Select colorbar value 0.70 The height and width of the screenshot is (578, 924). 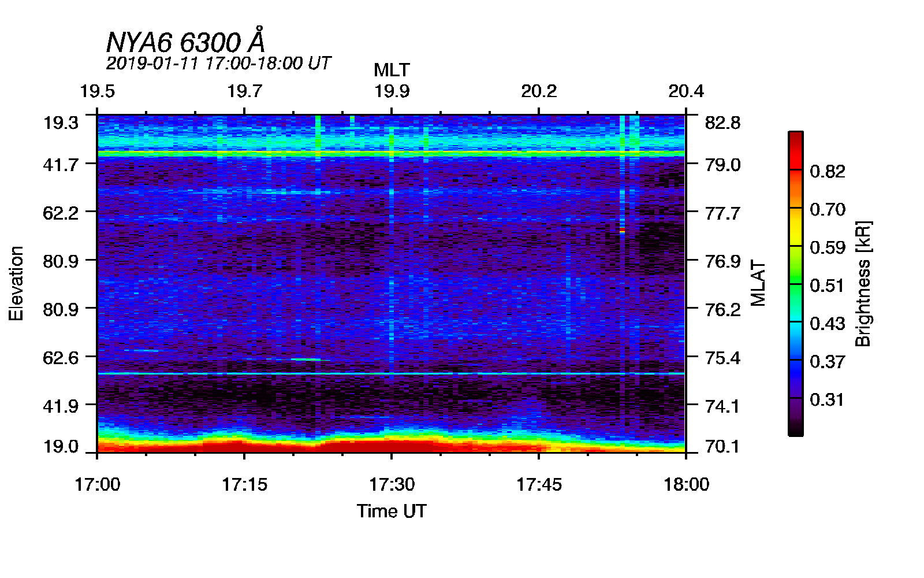[828, 209]
